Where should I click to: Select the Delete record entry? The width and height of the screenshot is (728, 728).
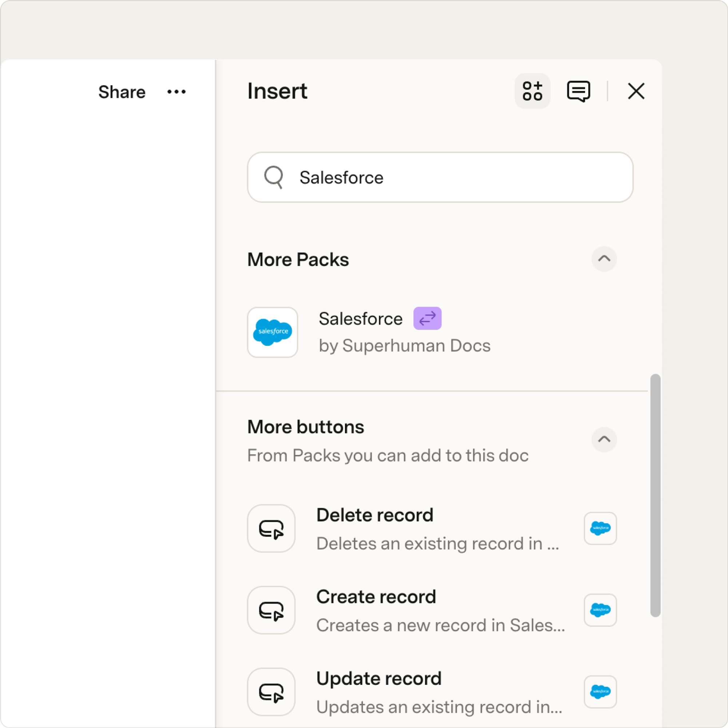(432, 529)
